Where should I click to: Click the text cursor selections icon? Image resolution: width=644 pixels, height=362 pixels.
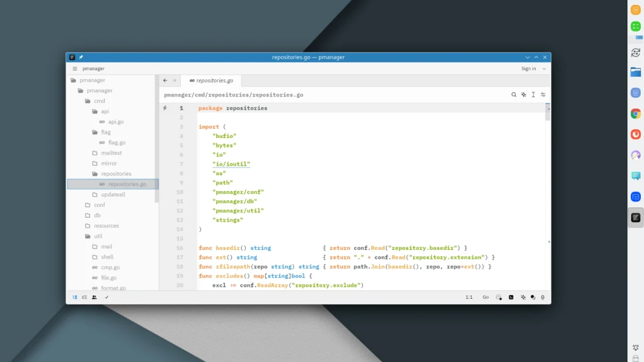pyautogui.click(x=533, y=94)
